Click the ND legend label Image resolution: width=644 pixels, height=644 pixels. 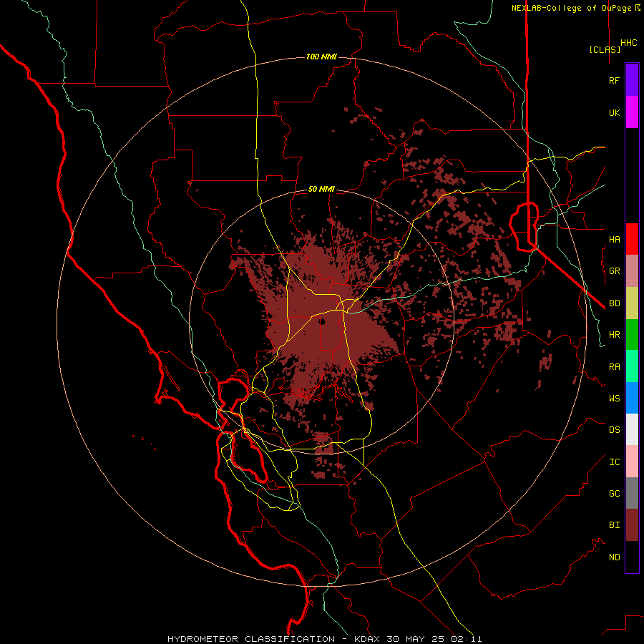[x=614, y=557]
